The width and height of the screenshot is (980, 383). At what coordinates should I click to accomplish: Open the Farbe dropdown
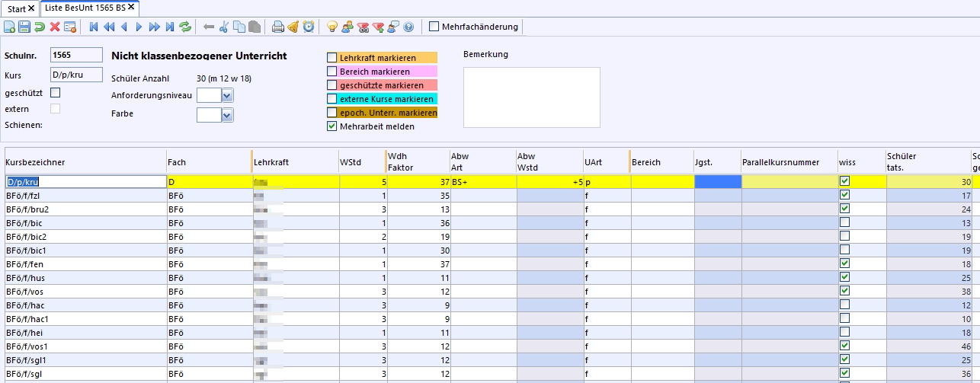pos(227,115)
